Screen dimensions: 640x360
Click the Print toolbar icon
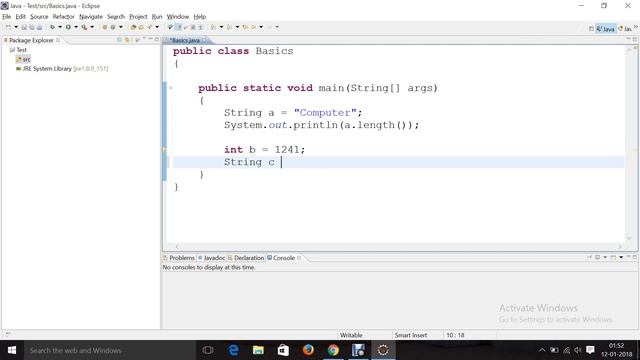pos(39,27)
